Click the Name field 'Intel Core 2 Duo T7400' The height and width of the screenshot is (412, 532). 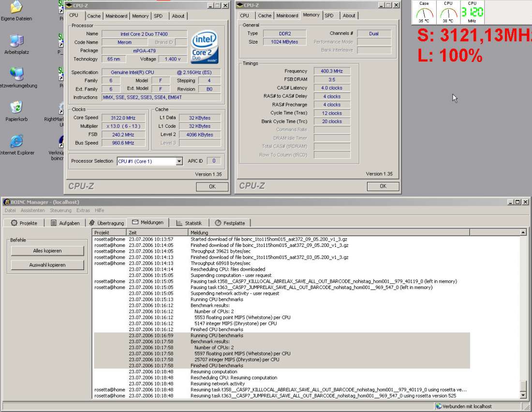tap(144, 34)
